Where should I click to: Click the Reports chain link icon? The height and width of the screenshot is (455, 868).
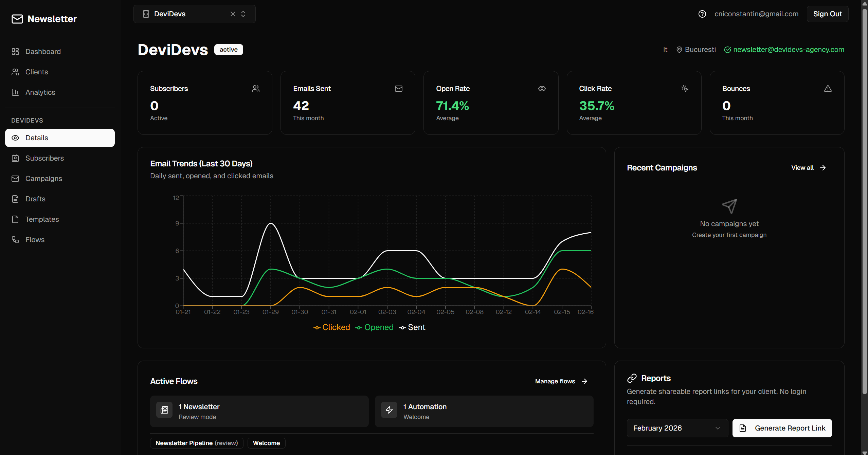tap(632, 378)
